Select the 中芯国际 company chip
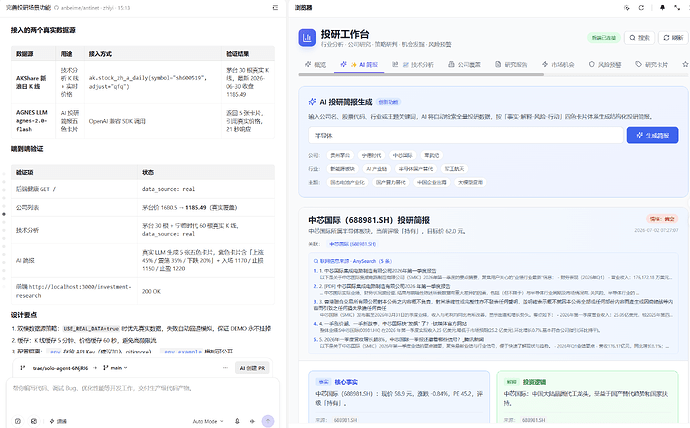 [x=402, y=156]
